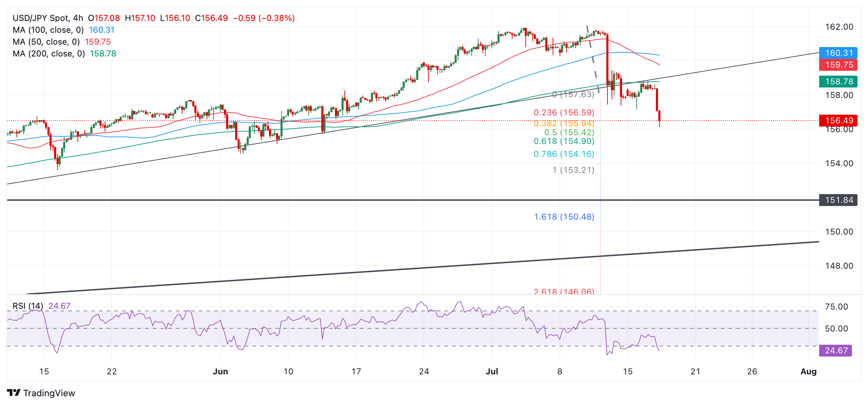The height and width of the screenshot is (405, 868).
Task: Select the MA (50, close, 0) legend
Action: 46,42
